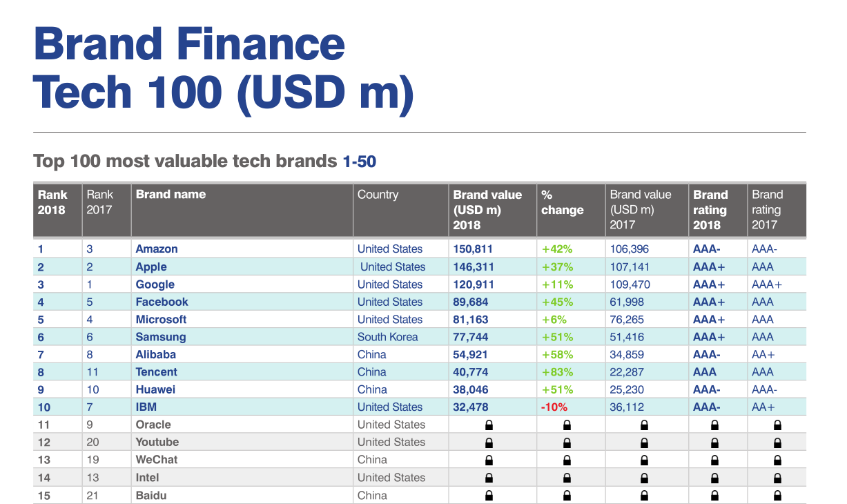
Task: Click WeChat's locked 2017 brand value icon
Action: [644, 461]
